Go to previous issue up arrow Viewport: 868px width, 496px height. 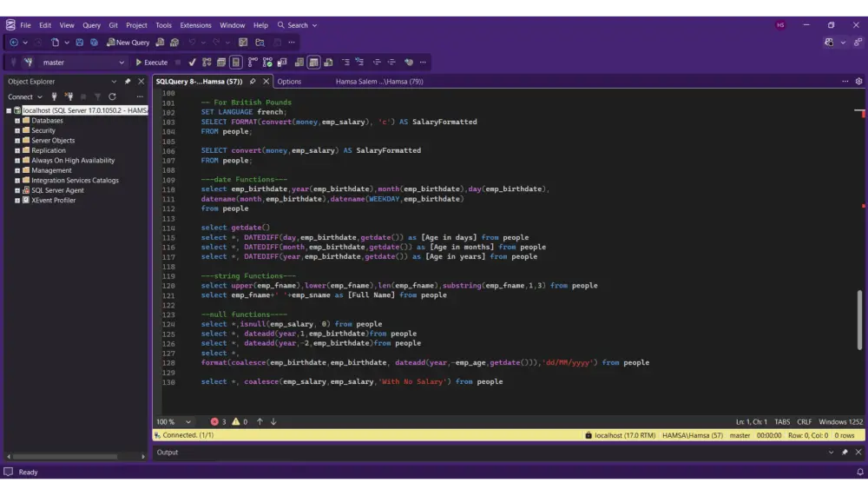click(260, 422)
